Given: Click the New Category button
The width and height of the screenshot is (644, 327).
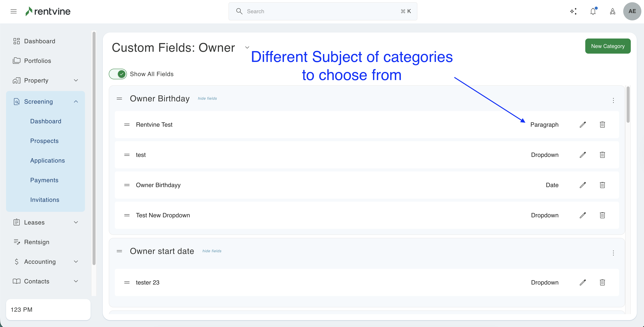Looking at the screenshot, I should click(x=608, y=46).
